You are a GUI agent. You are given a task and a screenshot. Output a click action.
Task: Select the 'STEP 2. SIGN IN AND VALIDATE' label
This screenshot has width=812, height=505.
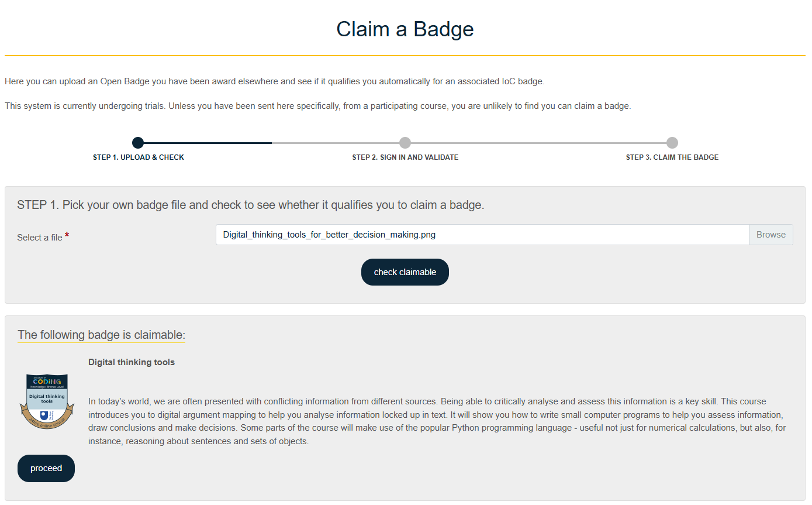[x=405, y=157]
